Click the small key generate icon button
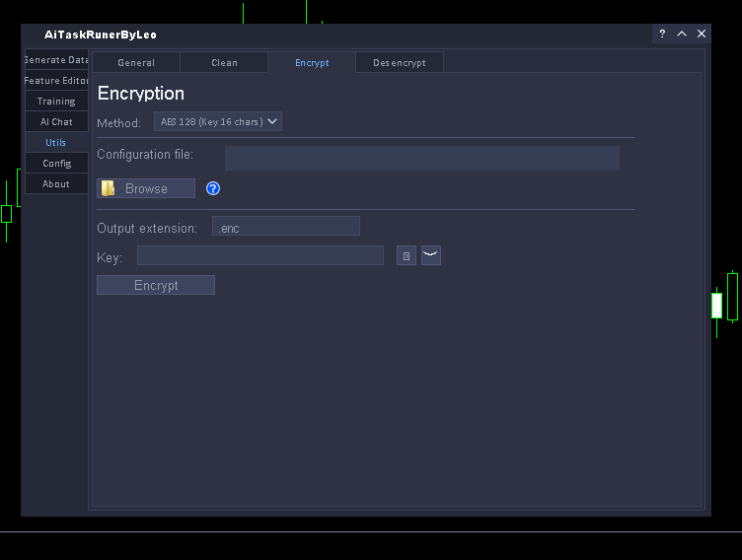The image size is (742, 560). (x=407, y=256)
